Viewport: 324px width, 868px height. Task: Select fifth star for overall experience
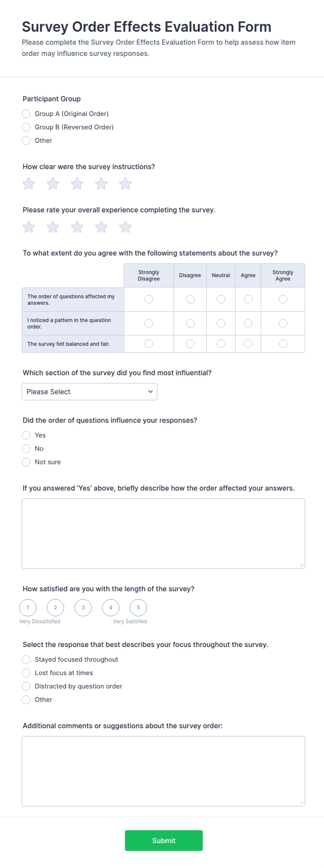pos(125,227)
